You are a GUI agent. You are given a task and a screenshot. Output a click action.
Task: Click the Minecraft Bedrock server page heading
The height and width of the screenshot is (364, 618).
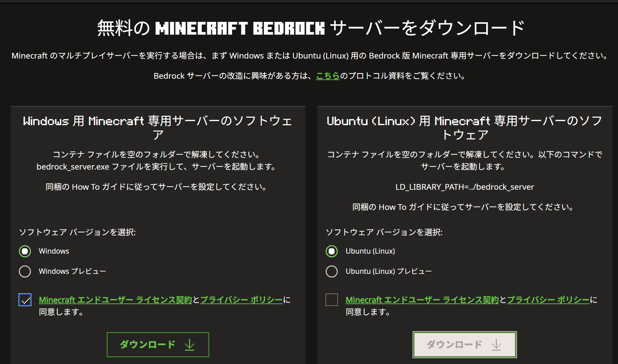tap(311, 28)
